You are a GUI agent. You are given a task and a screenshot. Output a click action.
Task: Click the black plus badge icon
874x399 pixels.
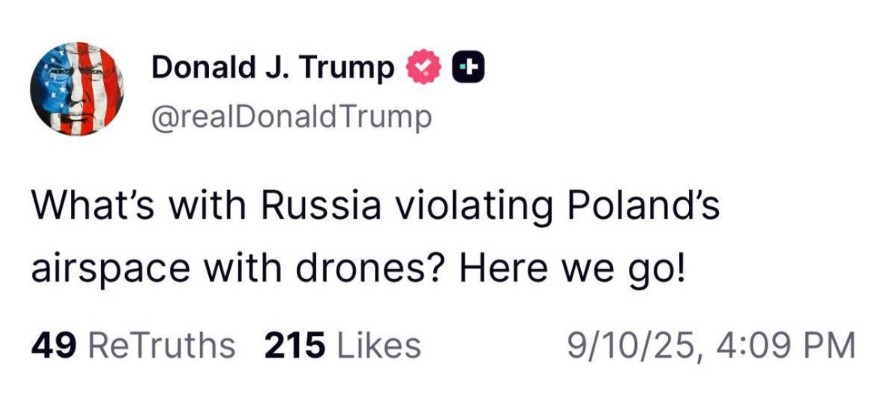point(468,67)
